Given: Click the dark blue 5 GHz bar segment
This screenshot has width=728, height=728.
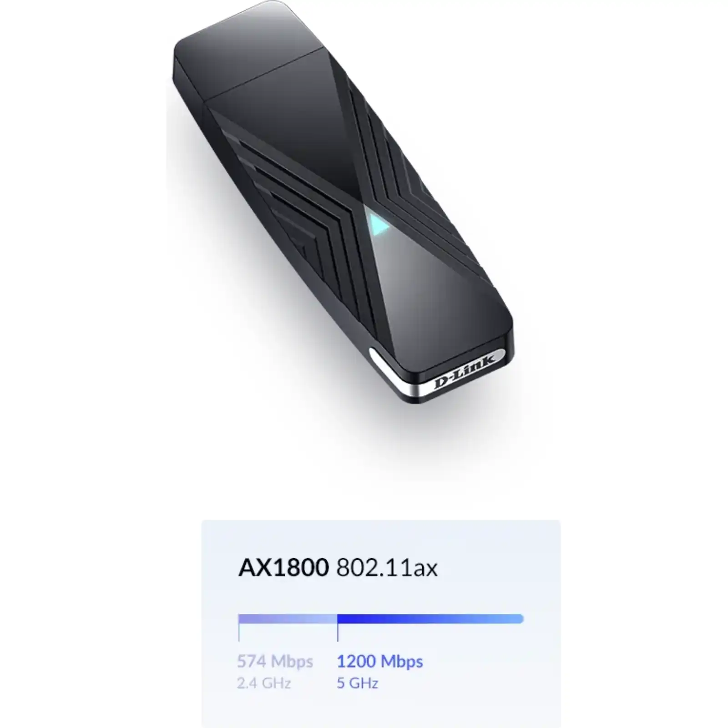Looking at the screenshot, I should 430,618.
